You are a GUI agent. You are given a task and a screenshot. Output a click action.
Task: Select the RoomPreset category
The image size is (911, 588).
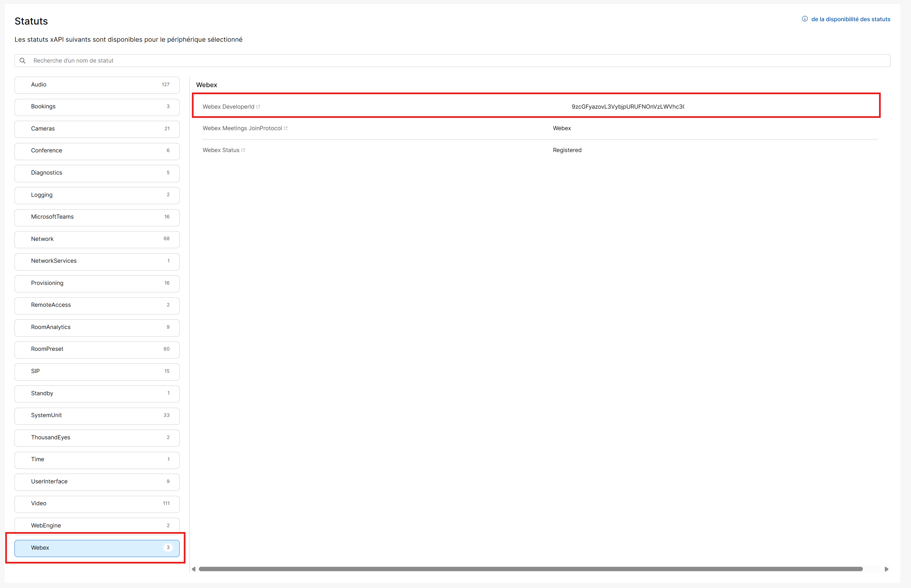(x=97, y=350)
